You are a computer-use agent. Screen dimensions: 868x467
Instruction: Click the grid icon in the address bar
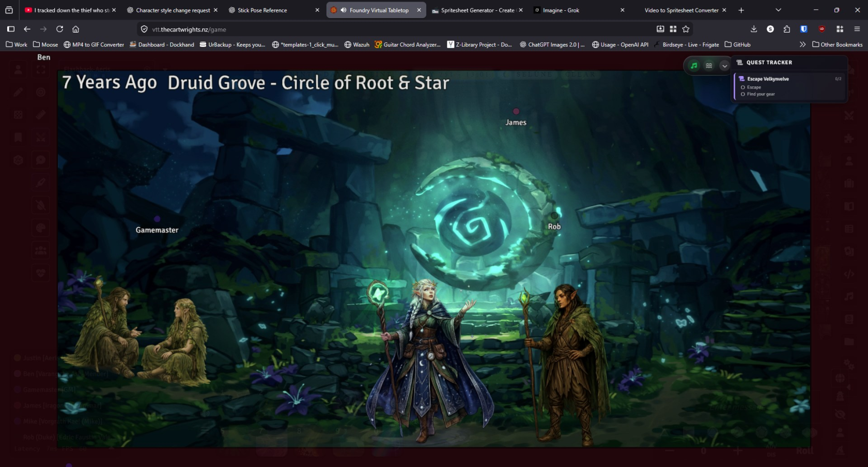673,29
